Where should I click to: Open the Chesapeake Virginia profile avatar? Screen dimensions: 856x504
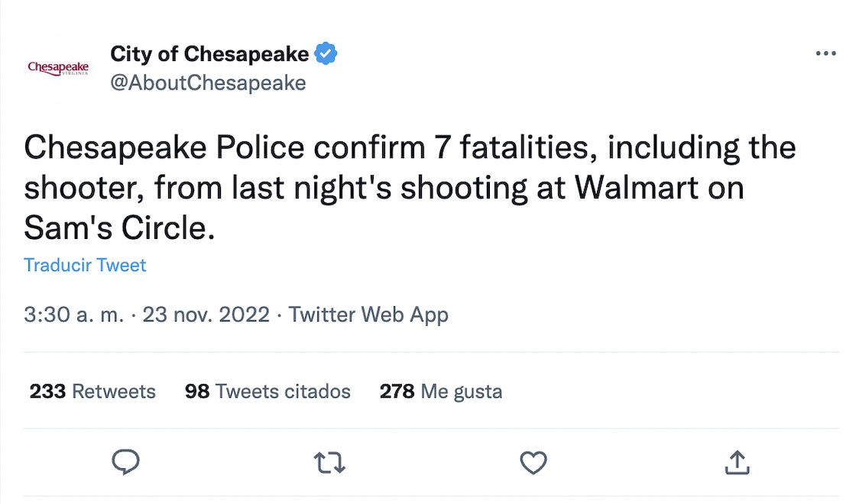pos(58,67)
